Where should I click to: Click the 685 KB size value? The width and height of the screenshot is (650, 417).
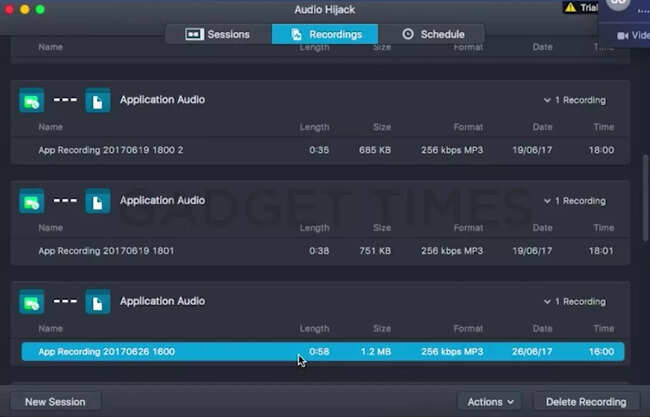(375, 150)
